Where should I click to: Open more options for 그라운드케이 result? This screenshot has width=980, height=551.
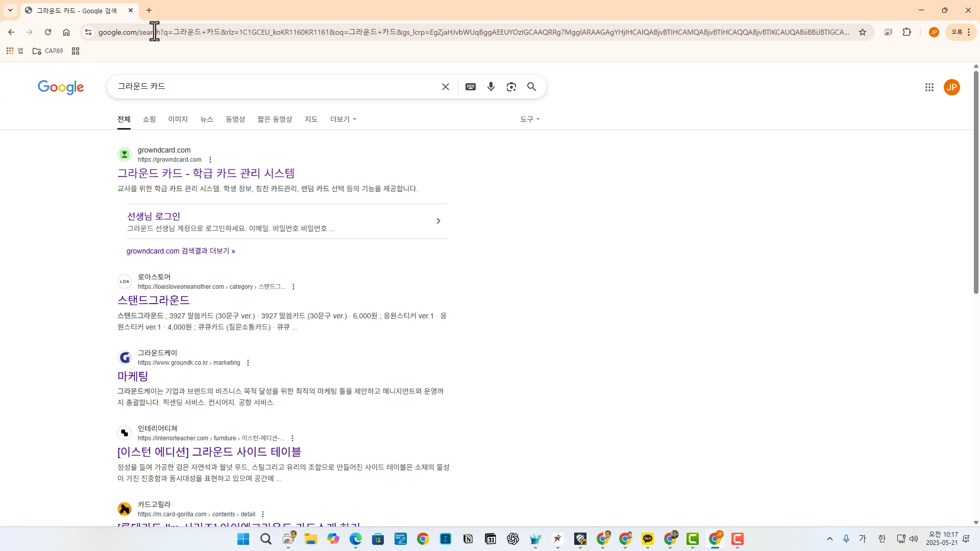pos(248,363)
